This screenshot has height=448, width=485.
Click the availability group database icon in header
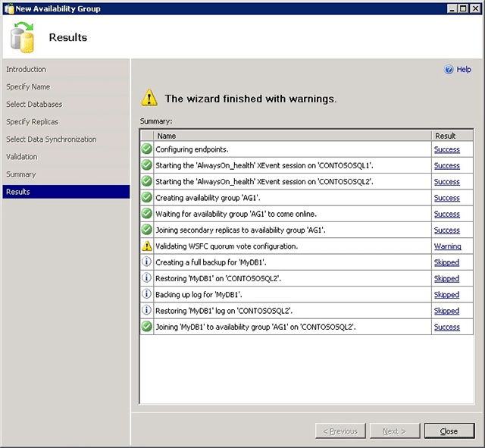coord(22,37)
